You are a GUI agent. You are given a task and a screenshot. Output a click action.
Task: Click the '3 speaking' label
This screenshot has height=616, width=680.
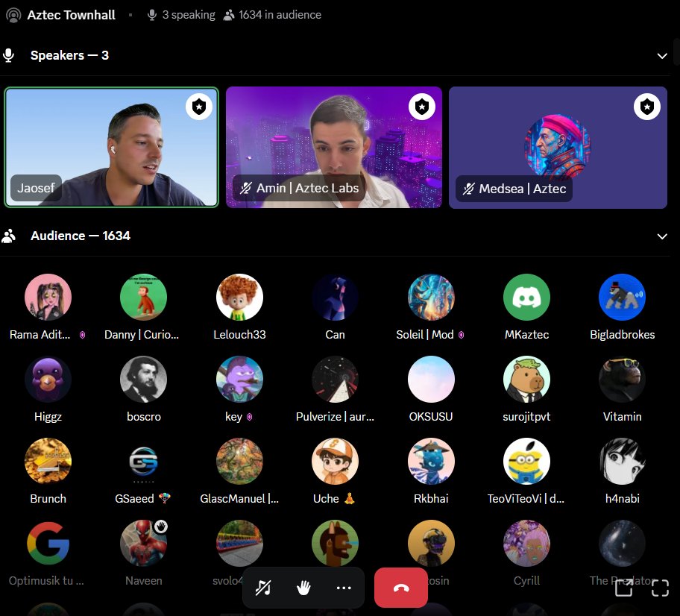pos(189,15)
